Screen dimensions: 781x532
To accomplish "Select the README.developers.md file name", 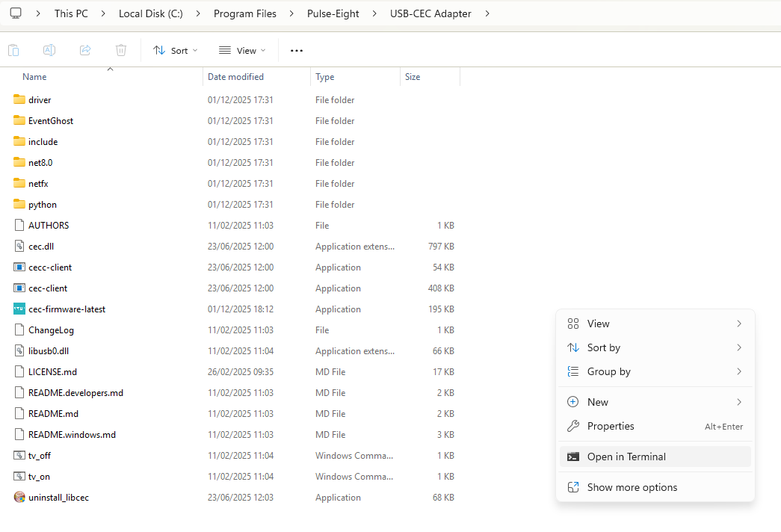I will (x=75, y=392).
